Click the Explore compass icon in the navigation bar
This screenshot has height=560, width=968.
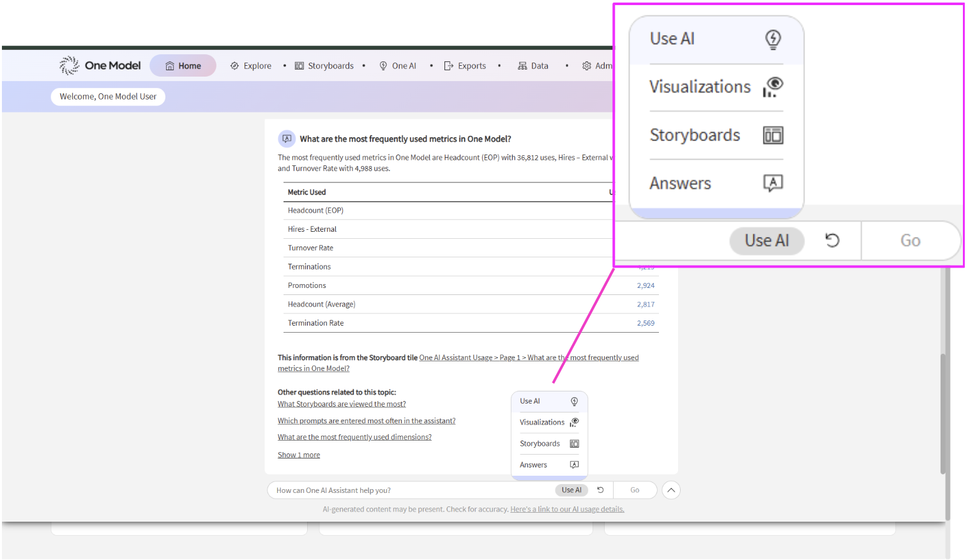(x=234, y=66)
